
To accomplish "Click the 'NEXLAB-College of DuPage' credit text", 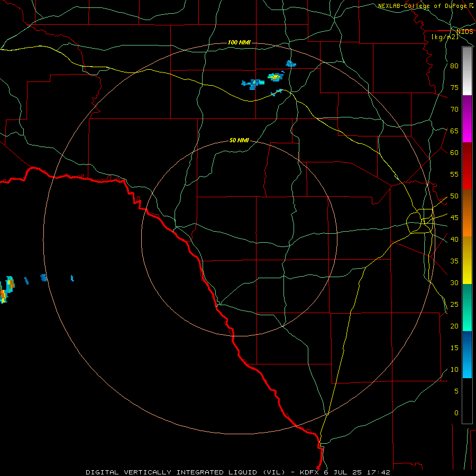I will tap(422, 6).
